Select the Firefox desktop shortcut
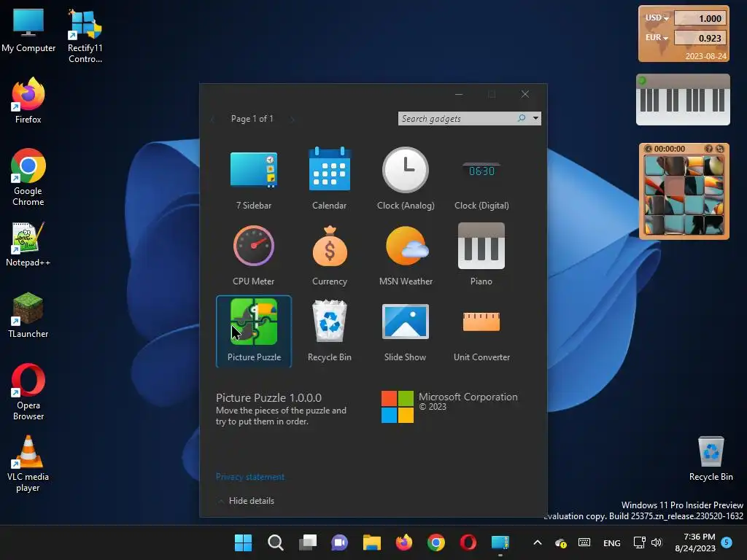 (28, 101)
